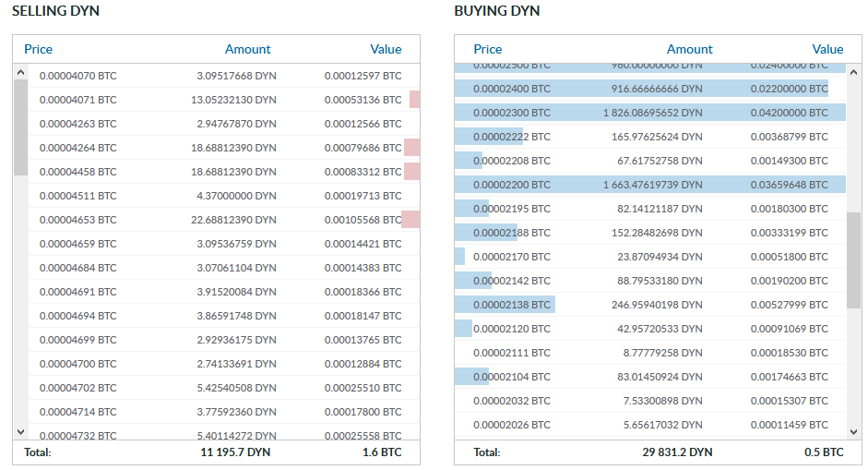
Task: Click the Value header in Selling DYN
Action: [386, 49]
